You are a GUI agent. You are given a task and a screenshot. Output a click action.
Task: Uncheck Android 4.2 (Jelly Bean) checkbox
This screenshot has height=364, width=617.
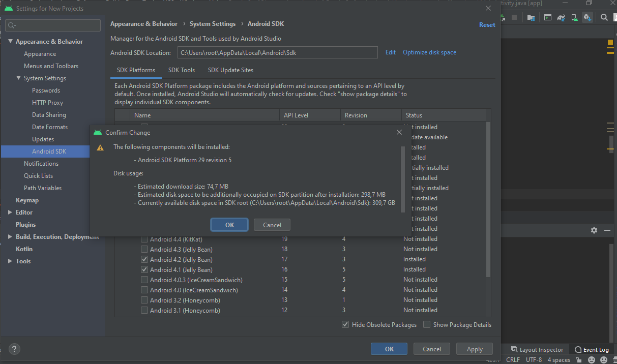[144, 259]
